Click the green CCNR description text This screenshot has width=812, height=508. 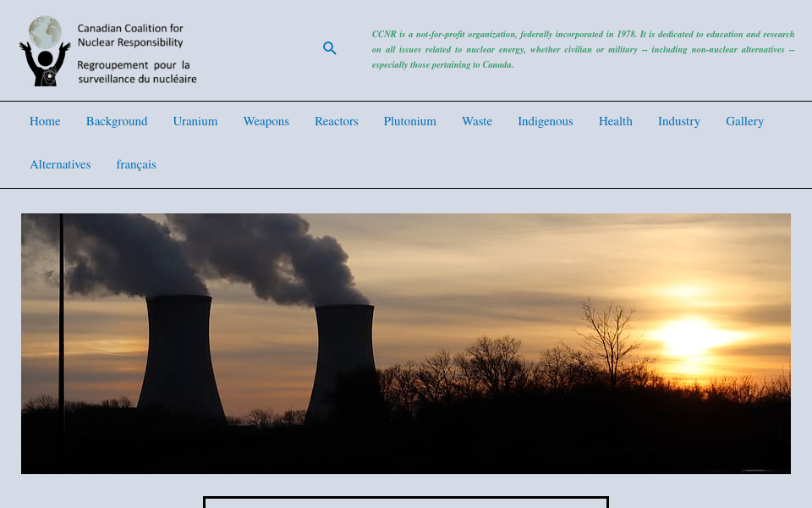coord(583,49)
